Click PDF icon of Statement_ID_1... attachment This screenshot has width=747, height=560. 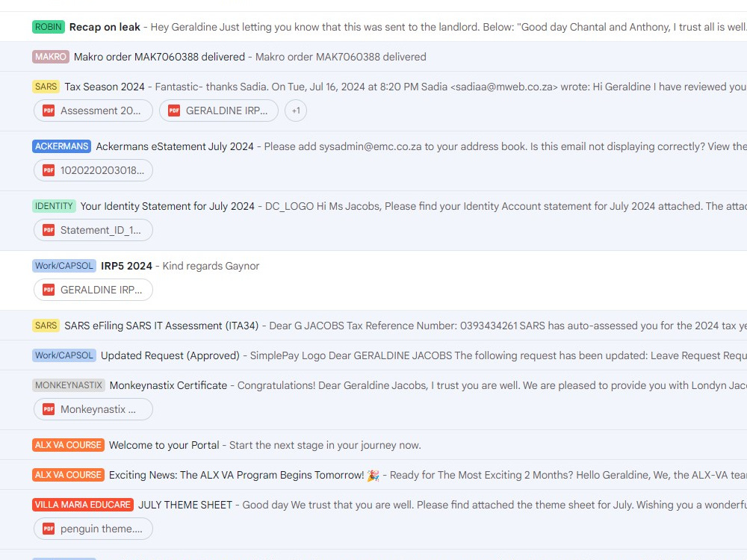49,230
